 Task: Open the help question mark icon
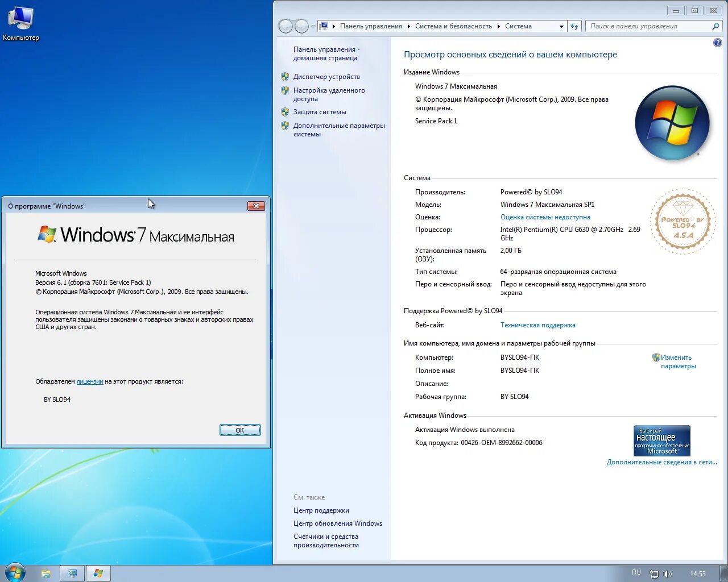pyautogui.click(x=717, y=43)
